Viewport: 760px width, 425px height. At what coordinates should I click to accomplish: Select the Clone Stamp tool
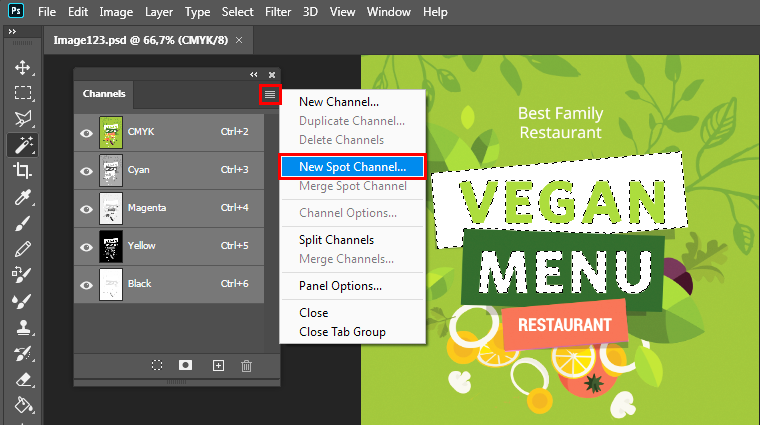coord(22,326)
